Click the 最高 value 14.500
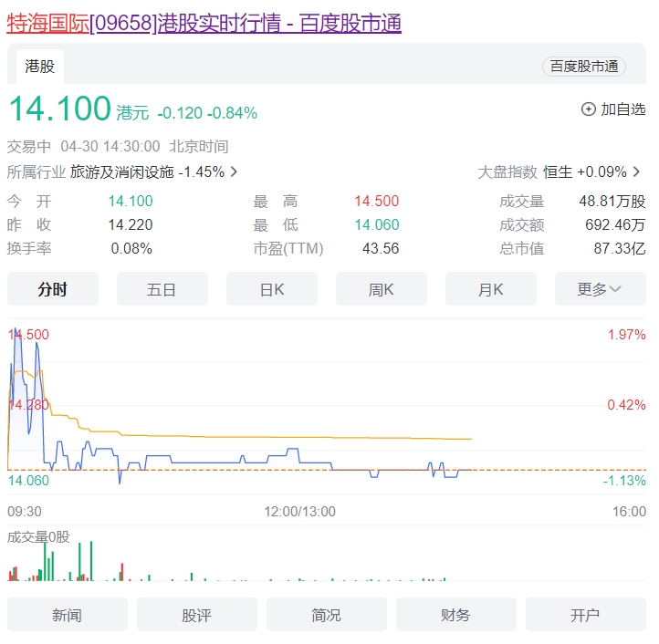This screenshot has height=644, width=659. [x=377, y=202]
